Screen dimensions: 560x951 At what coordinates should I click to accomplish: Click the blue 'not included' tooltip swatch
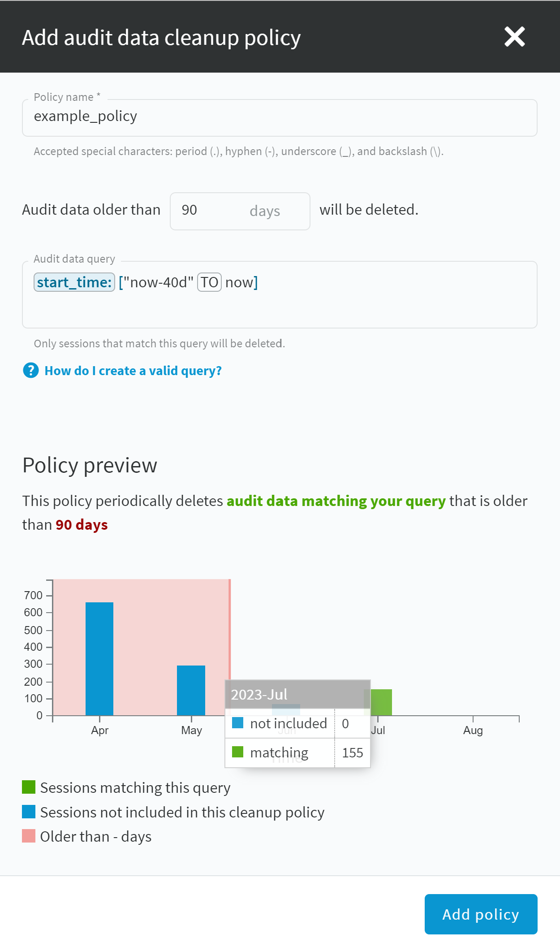click(x=237, y=722)
